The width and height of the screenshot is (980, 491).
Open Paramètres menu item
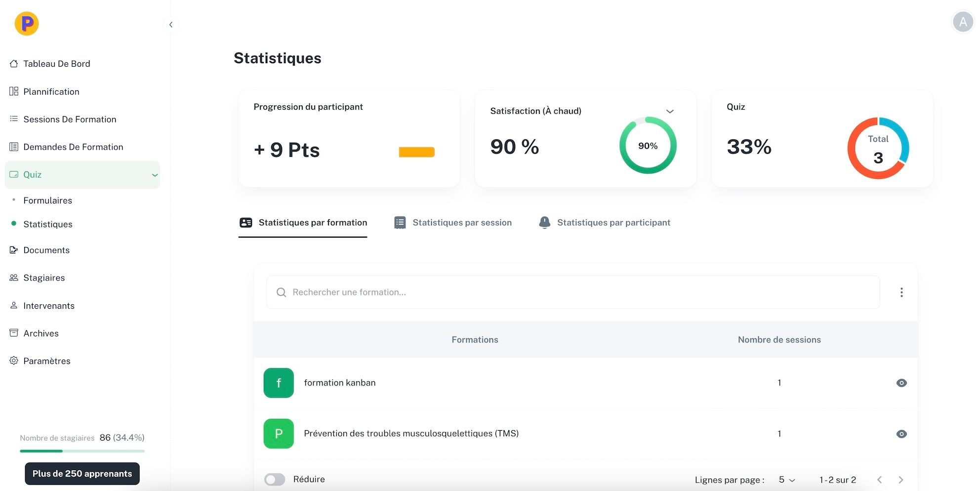point(47,361)
